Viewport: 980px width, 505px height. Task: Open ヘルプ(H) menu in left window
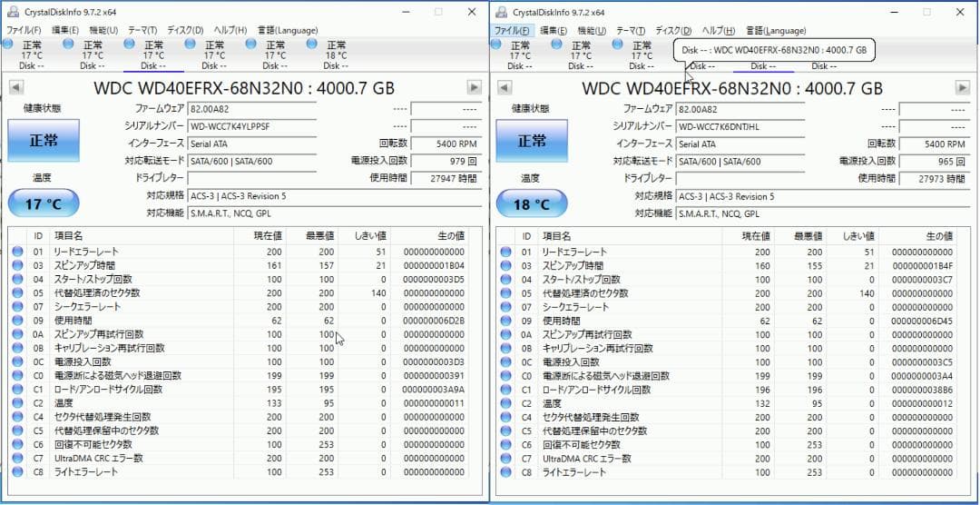click(x=230, y=30)
